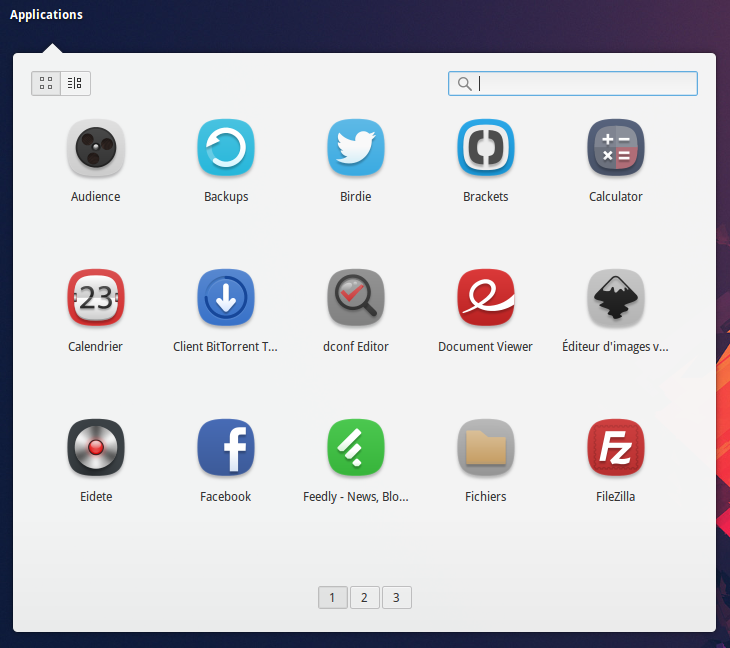Click the "dconf Editor" label text
This screenshot has width=730, height=648.
click(x=356, y=346)
